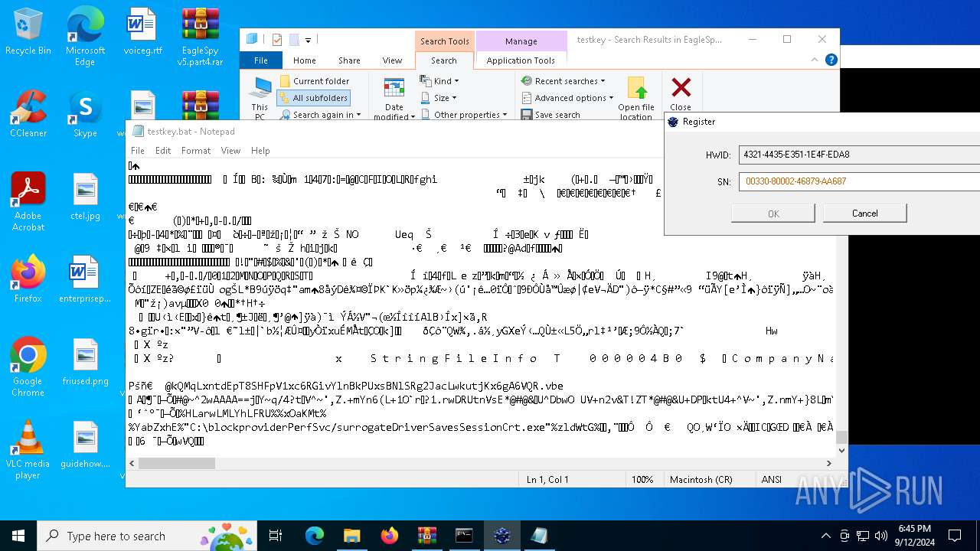
Task: Expand Kind filter dropdown
Action: pos(439,81)
